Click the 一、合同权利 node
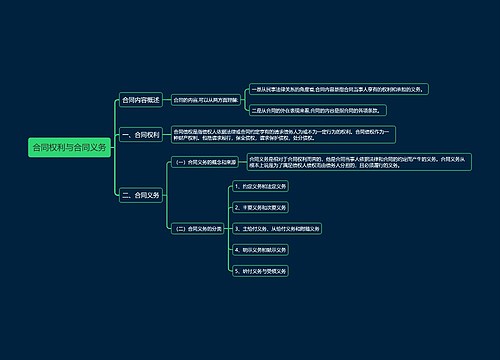500x360 pixels. tap(141, 135)
